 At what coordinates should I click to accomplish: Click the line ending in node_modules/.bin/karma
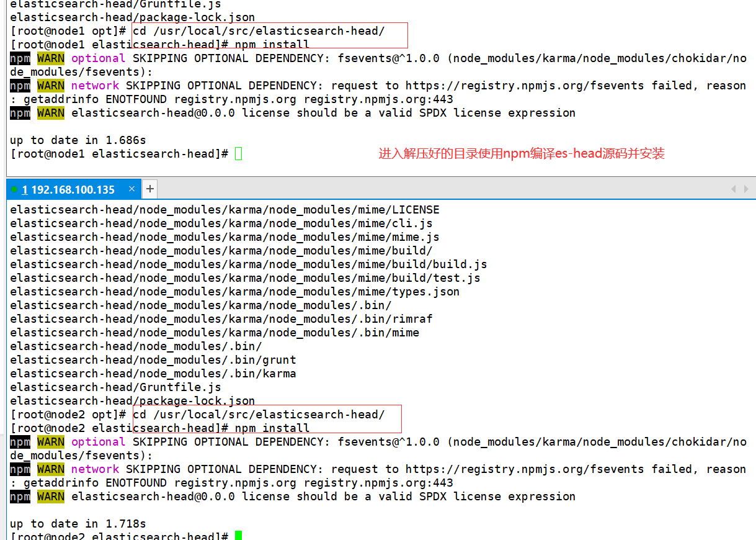pos(153,374)
